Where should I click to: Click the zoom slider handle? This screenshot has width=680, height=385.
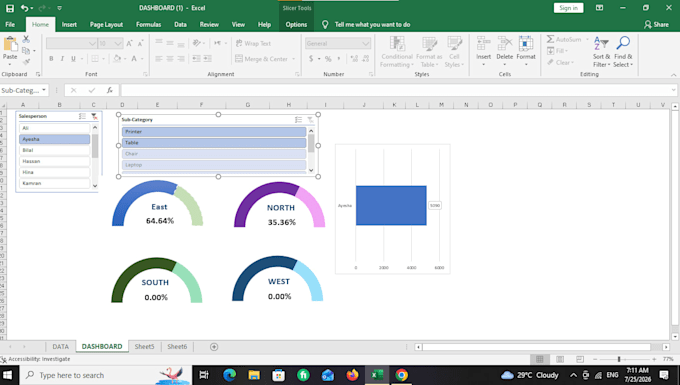pyautogui.click(x=619, y=359)
